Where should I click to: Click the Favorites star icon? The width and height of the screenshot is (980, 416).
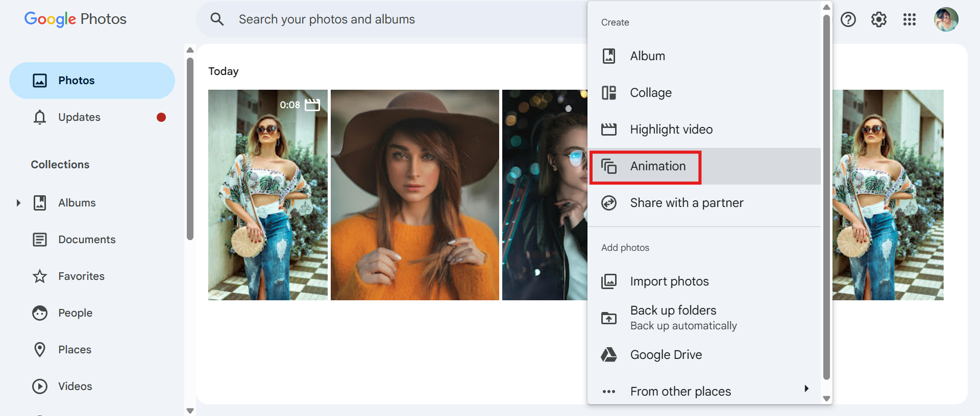(x=40, y=276)
